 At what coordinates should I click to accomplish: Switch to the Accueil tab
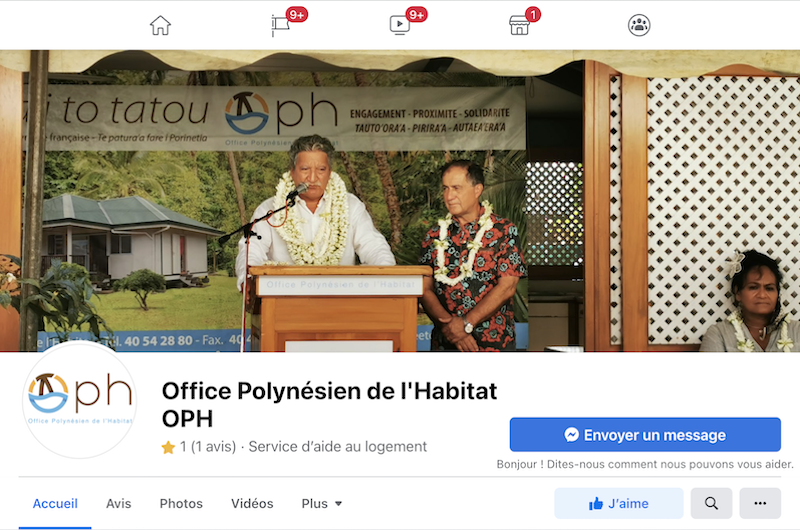pyautogui.click(x=55, y=503)
